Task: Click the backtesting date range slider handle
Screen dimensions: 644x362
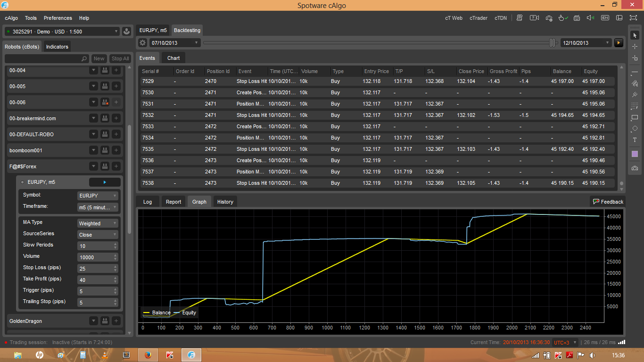Action: [553, 43]
